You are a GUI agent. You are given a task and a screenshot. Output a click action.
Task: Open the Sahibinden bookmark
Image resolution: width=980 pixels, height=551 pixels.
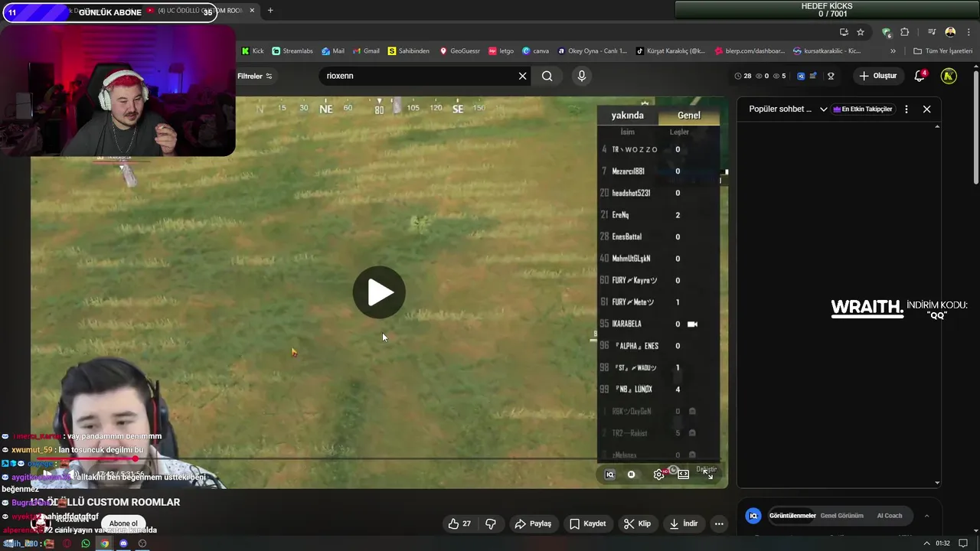pyautogui.click(x=408, y=51)
